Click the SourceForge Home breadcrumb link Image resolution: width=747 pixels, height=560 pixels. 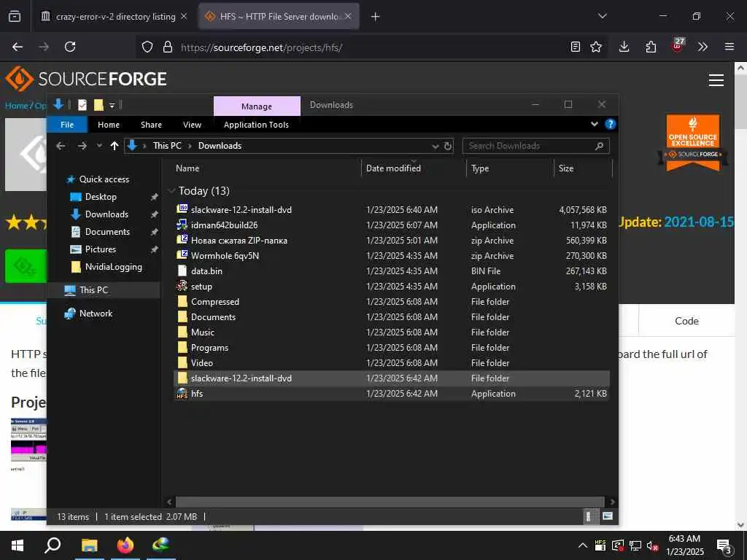[17, 106]
